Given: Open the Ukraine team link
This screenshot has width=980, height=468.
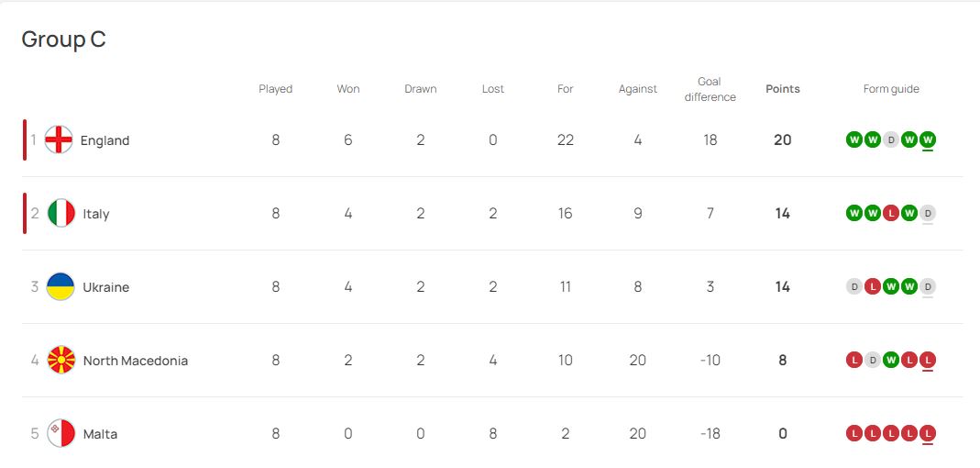Looking at the screenshot, I should tap(106, 287).
